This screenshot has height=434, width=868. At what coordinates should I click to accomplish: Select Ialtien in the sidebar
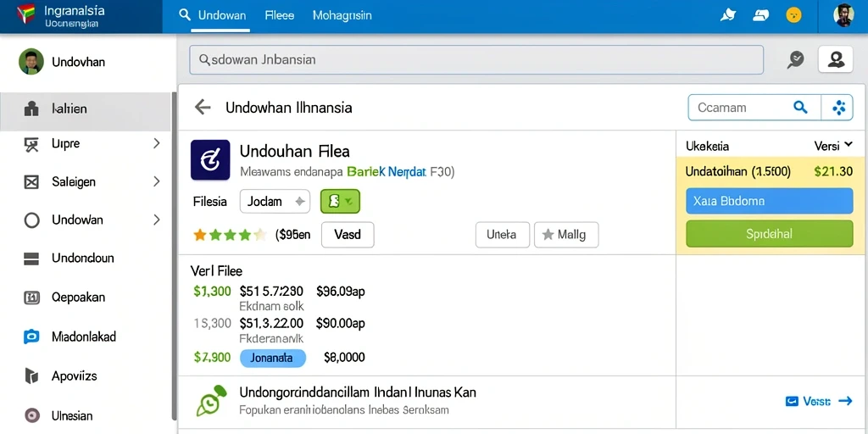point(86,109)
